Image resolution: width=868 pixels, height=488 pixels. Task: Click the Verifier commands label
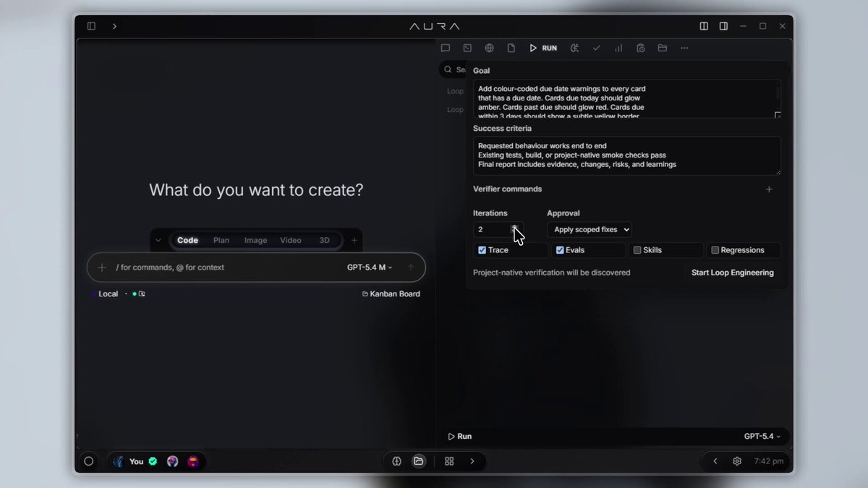click(507, 189)
